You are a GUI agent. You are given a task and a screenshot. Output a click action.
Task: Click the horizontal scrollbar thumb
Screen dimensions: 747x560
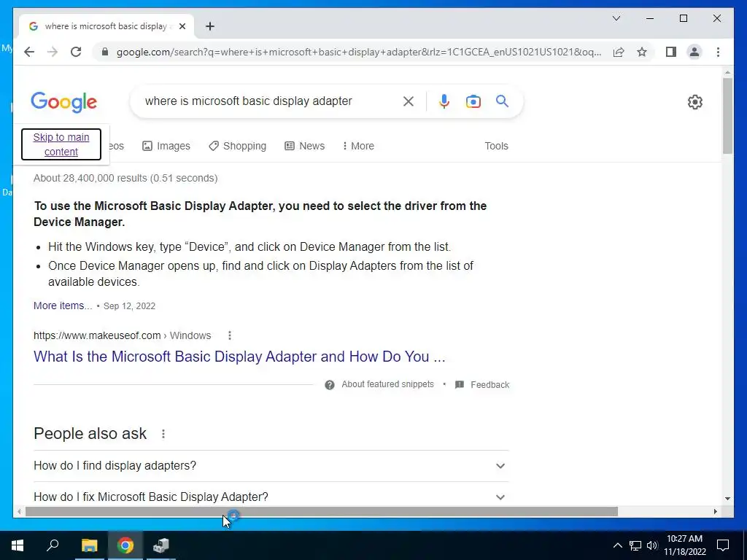coord(322,511)
